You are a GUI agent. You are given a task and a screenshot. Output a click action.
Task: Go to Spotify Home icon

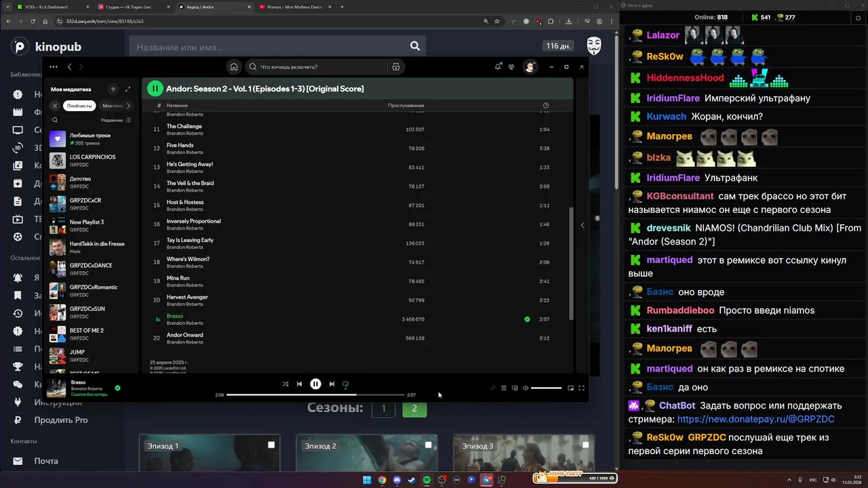click(x=234, y=66)
